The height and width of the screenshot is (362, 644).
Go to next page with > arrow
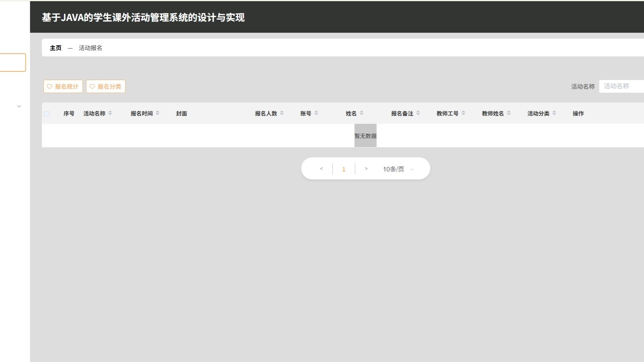tap(366, 168)
